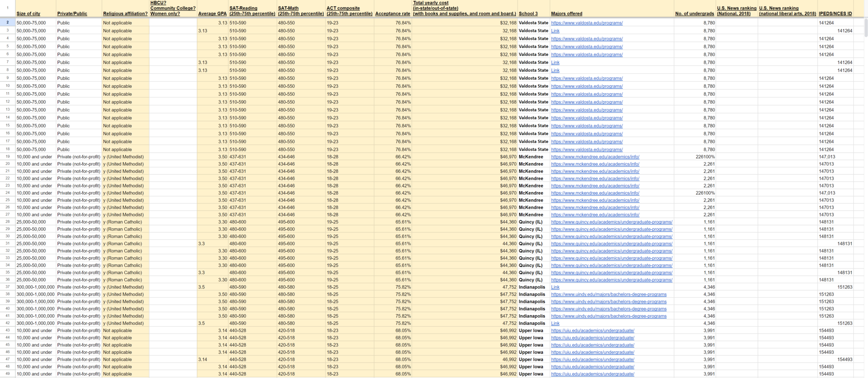Image resolution: width=868 pixels, height=378 pixels.
Task: Select the '141264' ID cell in row 3
Action: click(835, 31)
